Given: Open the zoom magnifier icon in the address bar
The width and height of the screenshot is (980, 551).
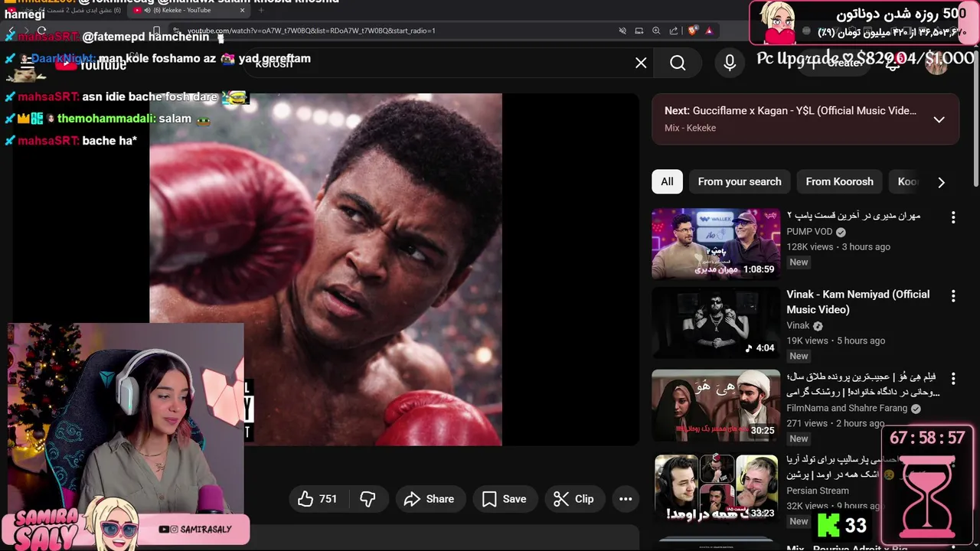Looking at the screenshot, I should click(x=656, y=31).
